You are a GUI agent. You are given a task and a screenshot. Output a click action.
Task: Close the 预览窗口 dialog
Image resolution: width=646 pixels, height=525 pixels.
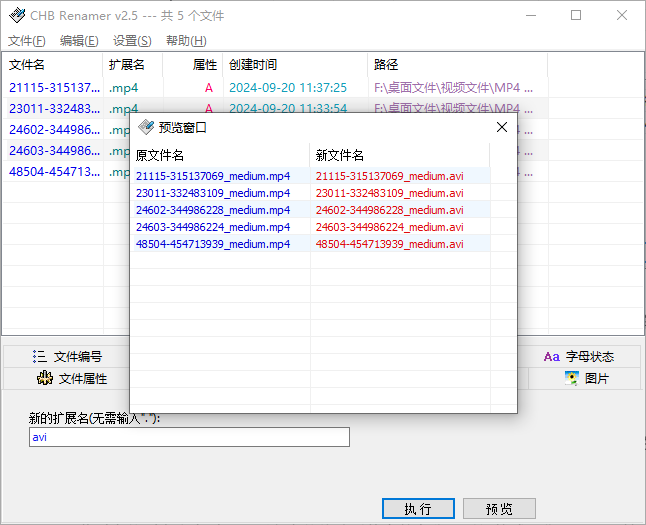502,127
